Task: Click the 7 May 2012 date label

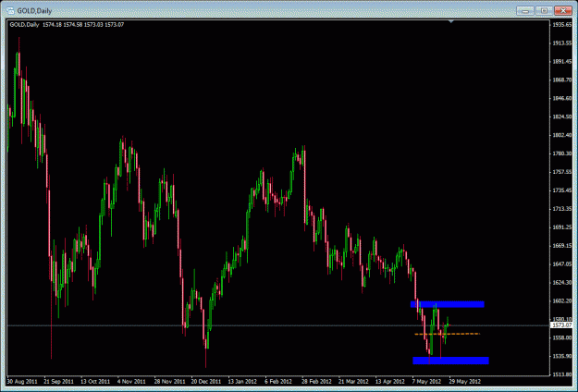Action: click(x=426, y=381)
